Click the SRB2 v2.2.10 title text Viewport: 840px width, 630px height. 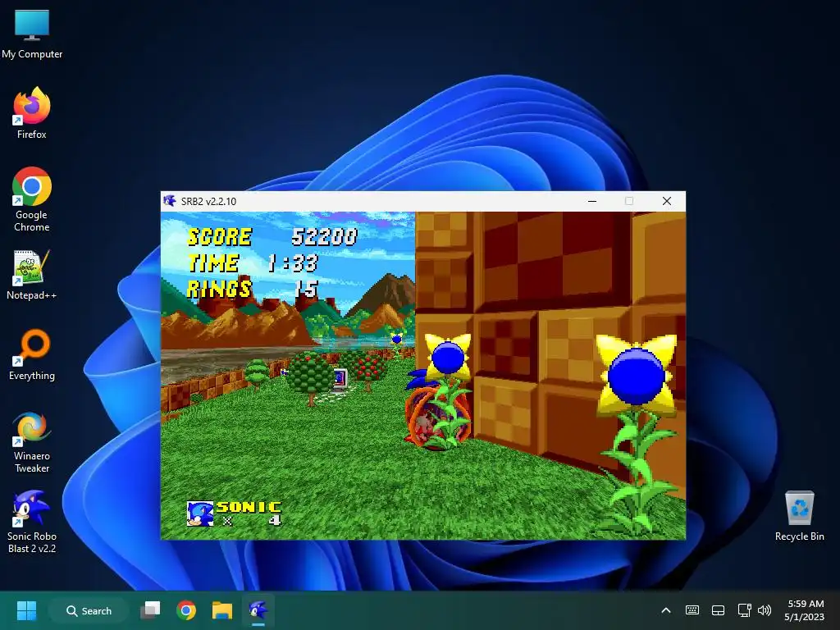coord(208,202)
